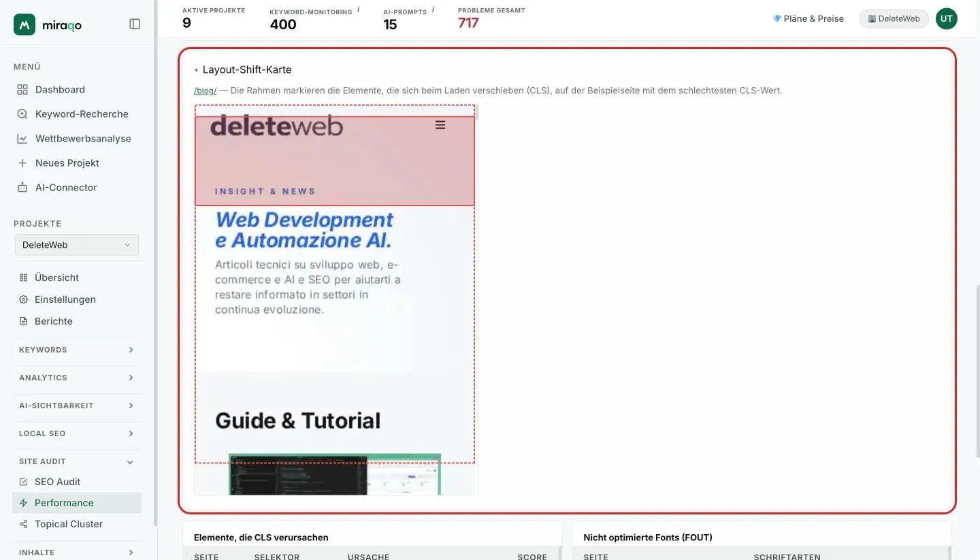Click the Nicht optimierte Fonts (FOUT) heading

click(x=648, y=538)
